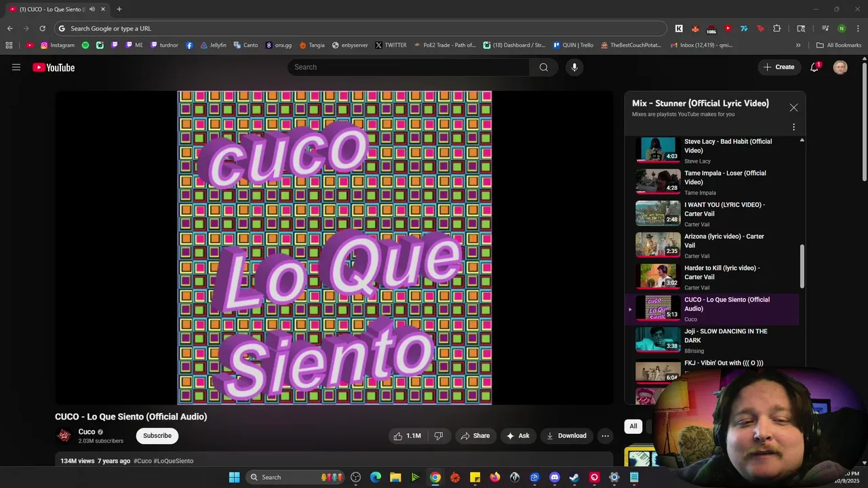Image resolution: width=868 pixels, height=488 pixels.
Task: Click the search magnifier button on YouTube
Action: tap(544, 67)
